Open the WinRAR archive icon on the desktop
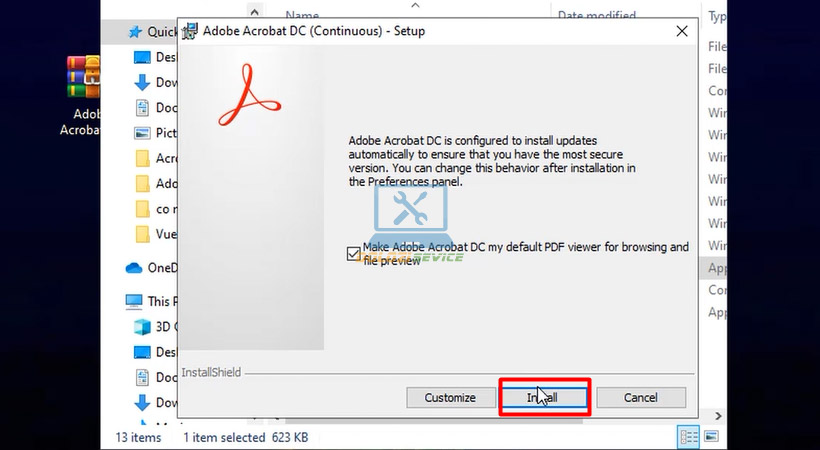This screenshot has width=820, height=450. click(83, 77)
